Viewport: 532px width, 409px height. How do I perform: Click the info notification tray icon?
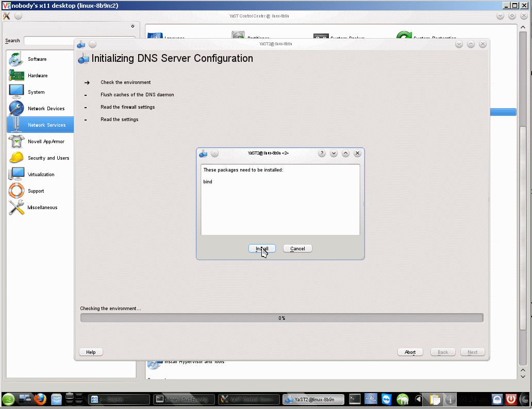[x=450, y=400]
